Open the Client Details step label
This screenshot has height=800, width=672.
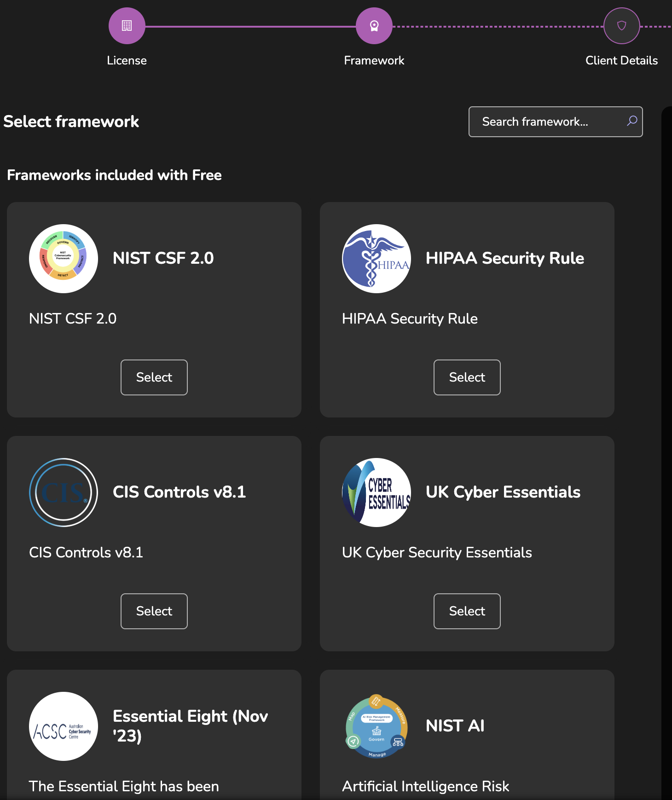click(x=621, y=60)
